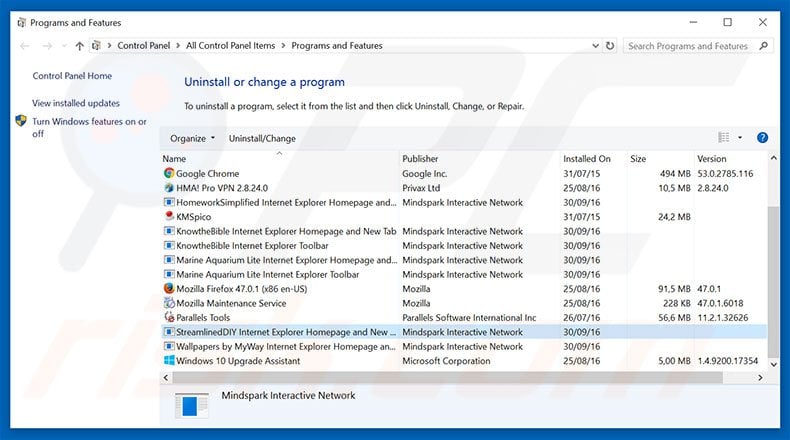Open the recent locations dropdown arrow
This screenshot has height=440, width=790.
click(64, 46)
